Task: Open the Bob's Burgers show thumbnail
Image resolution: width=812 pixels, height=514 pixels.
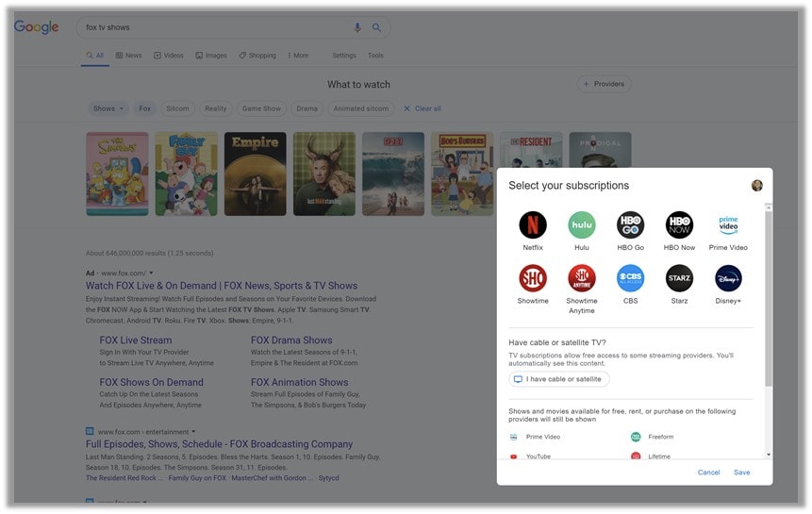Action: point(462,174)
